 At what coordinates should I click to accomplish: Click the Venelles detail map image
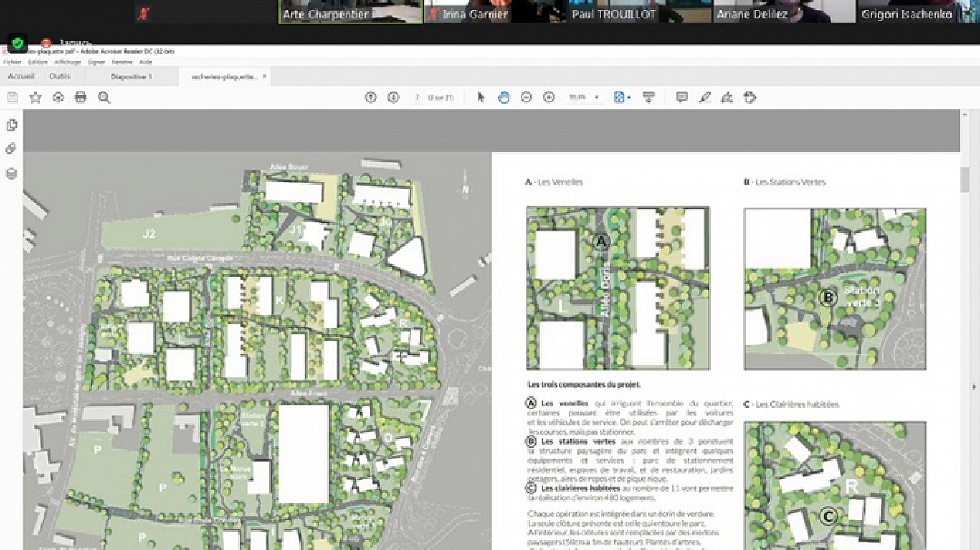coord(617,288)
